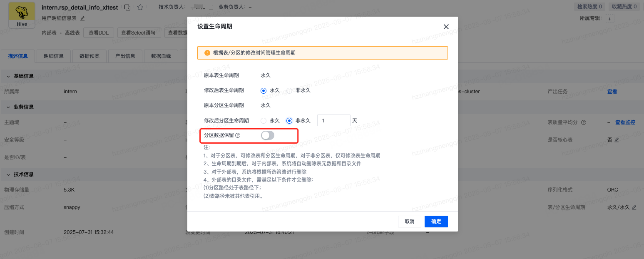Open the 产出信息 tab
This screenshot has height=259, width=644.
125,56
